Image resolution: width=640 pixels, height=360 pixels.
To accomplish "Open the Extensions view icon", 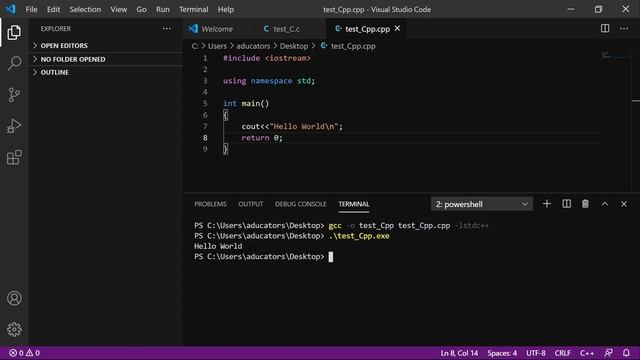I will pyautogui.click(x=14, y=157).
